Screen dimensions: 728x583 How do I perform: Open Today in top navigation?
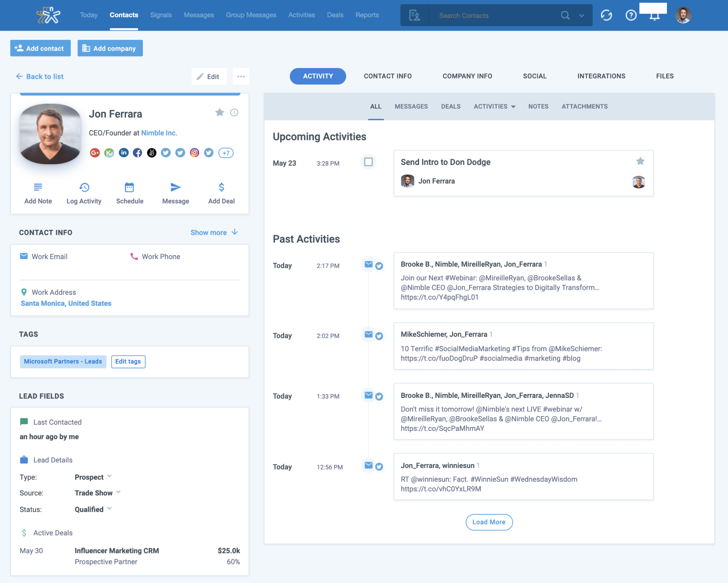pyautogui.click(x=89, y=15)
